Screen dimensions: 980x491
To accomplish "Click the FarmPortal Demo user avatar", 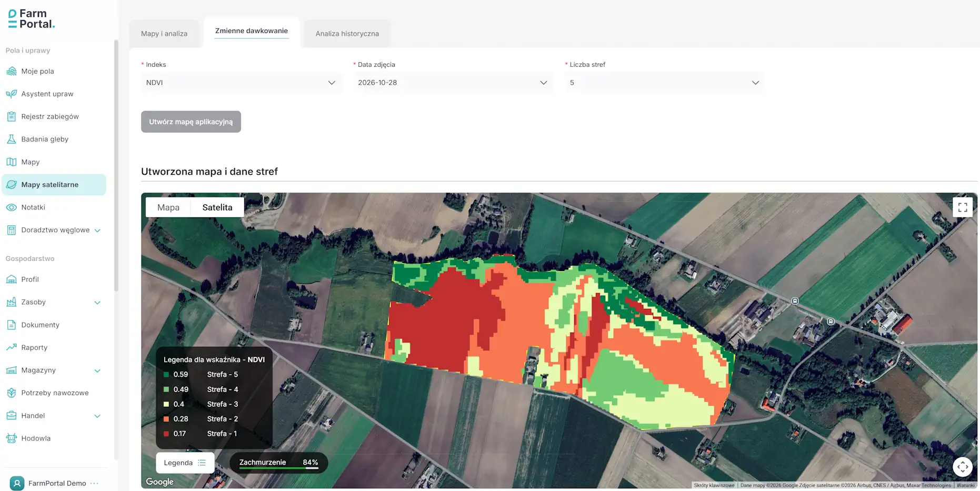I will 17,483.
